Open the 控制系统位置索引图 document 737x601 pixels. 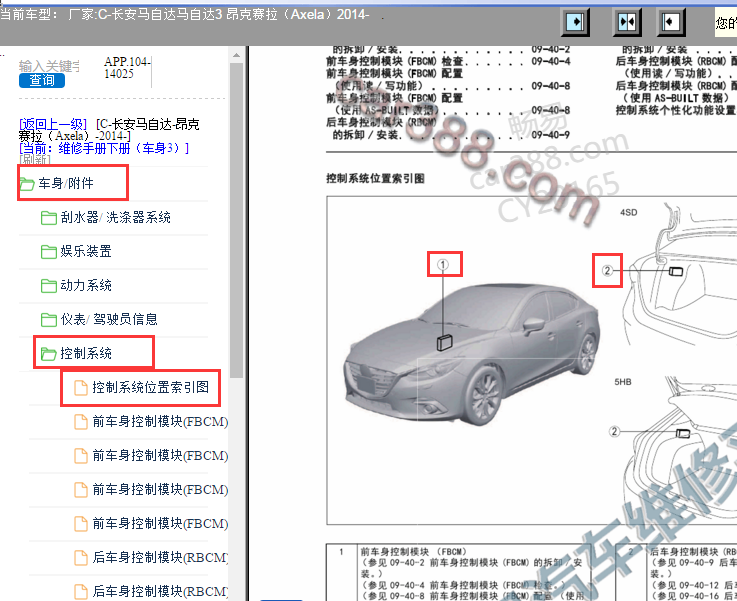[x=141, y=387]
